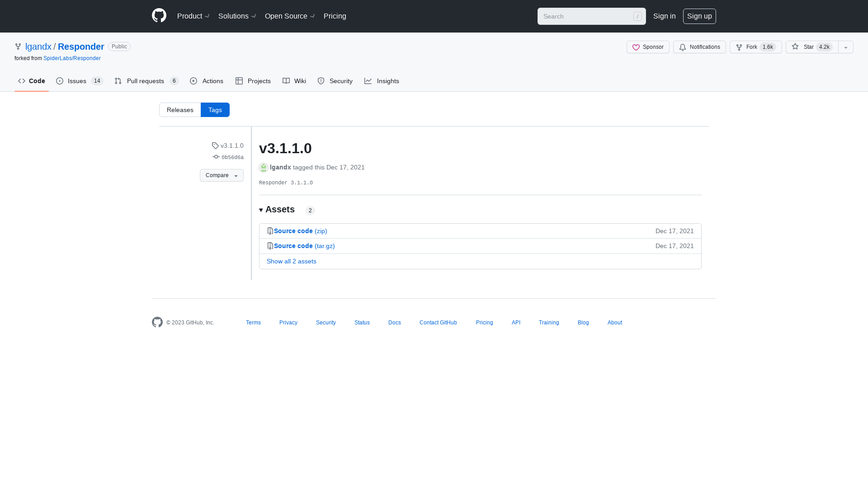Open the Projects tab
The width and height of the screenshot is (868, 488).
(x=253, y=81)
